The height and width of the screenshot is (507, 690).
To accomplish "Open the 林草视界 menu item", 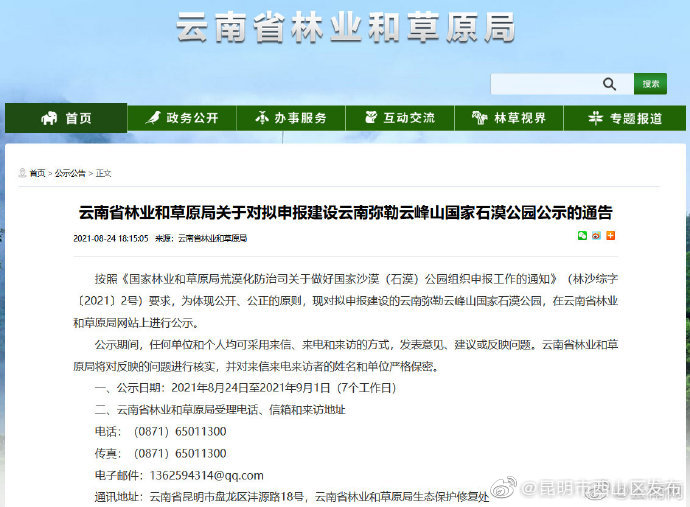I will coord(509,118).
